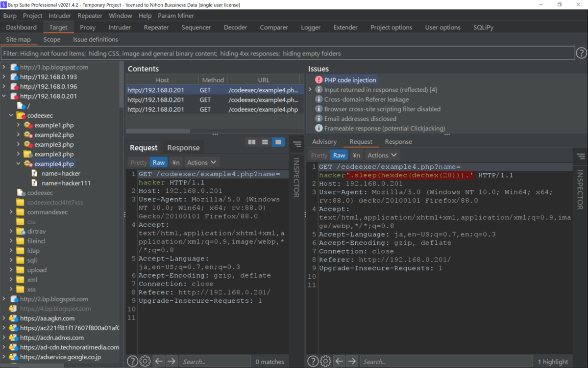Click the commandexec folder icon
This screenshot has width=588, height=368.
(x=20, y=212)
